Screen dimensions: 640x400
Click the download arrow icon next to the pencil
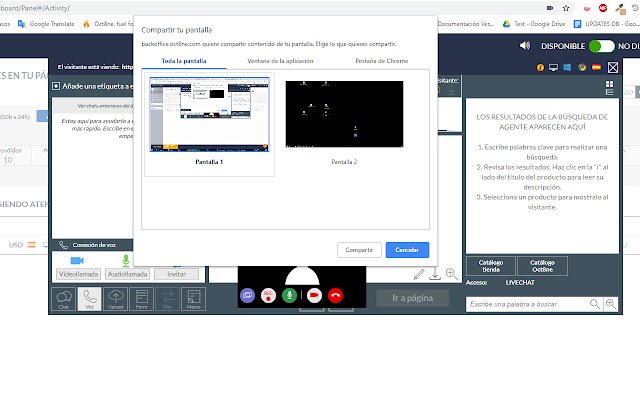[435, 274]
